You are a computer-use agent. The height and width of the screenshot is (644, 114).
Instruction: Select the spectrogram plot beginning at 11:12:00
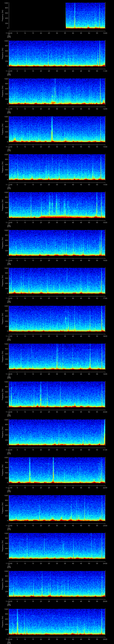[57, 129]
